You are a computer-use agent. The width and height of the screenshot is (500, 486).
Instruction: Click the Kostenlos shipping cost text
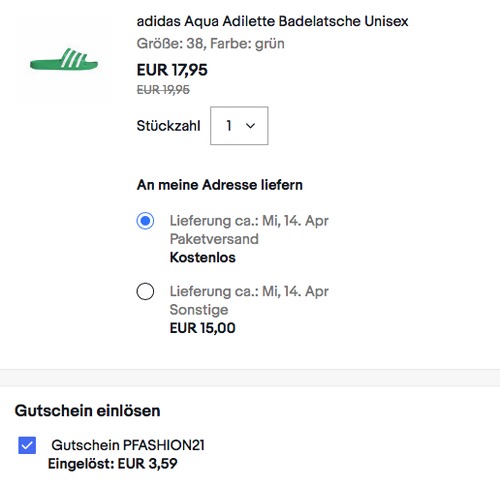[x=203, y=257]
